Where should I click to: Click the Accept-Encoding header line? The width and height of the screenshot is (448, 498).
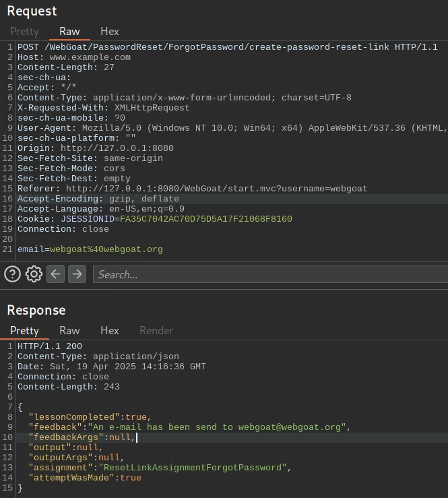(x=98, y=199)
